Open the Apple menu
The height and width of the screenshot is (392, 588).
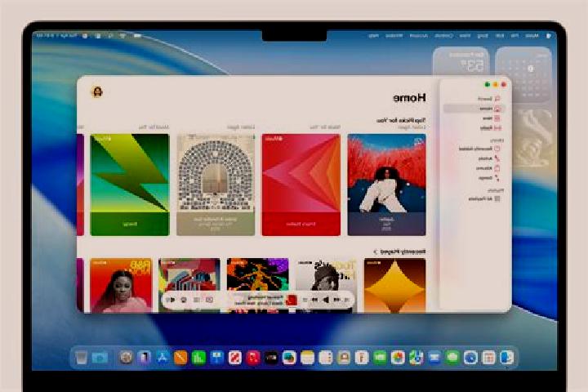(x=548, y=36)
